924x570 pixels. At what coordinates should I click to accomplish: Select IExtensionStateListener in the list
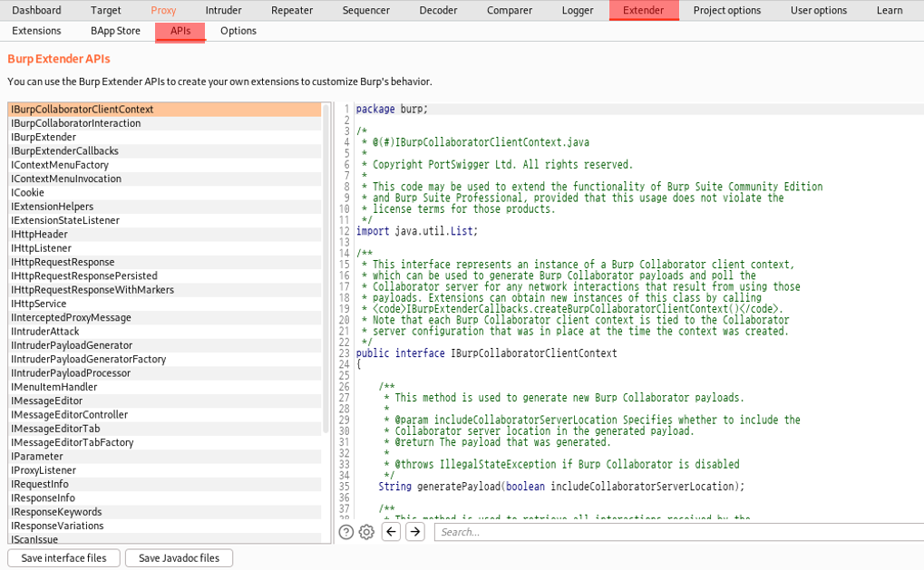click(x=164, y=220)
